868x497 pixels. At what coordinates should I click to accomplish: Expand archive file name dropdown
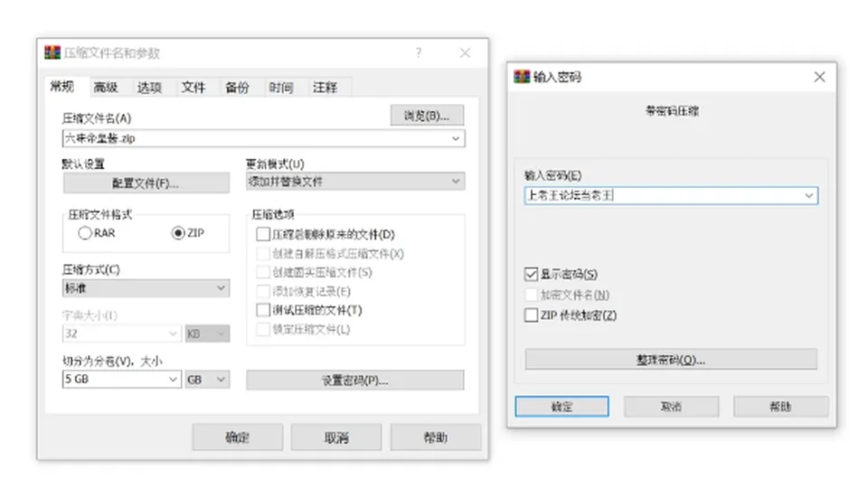pos(456,138)
